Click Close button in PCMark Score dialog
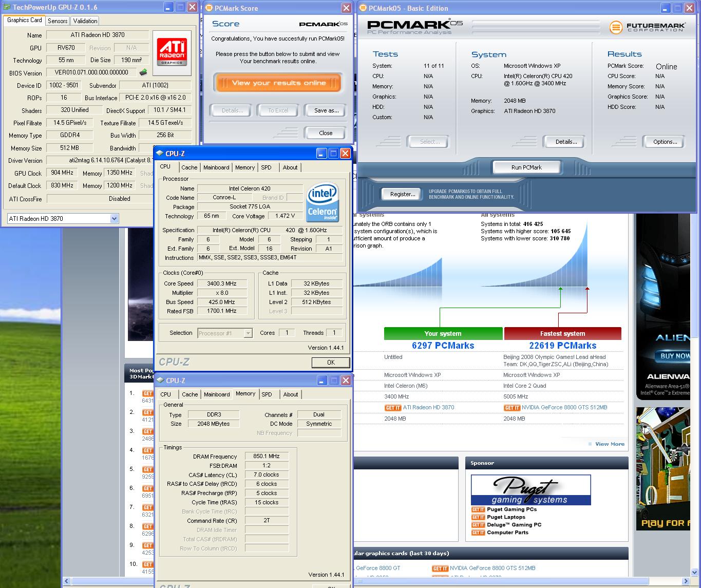Viewport: 701px width, 588px height. point(326,133)
